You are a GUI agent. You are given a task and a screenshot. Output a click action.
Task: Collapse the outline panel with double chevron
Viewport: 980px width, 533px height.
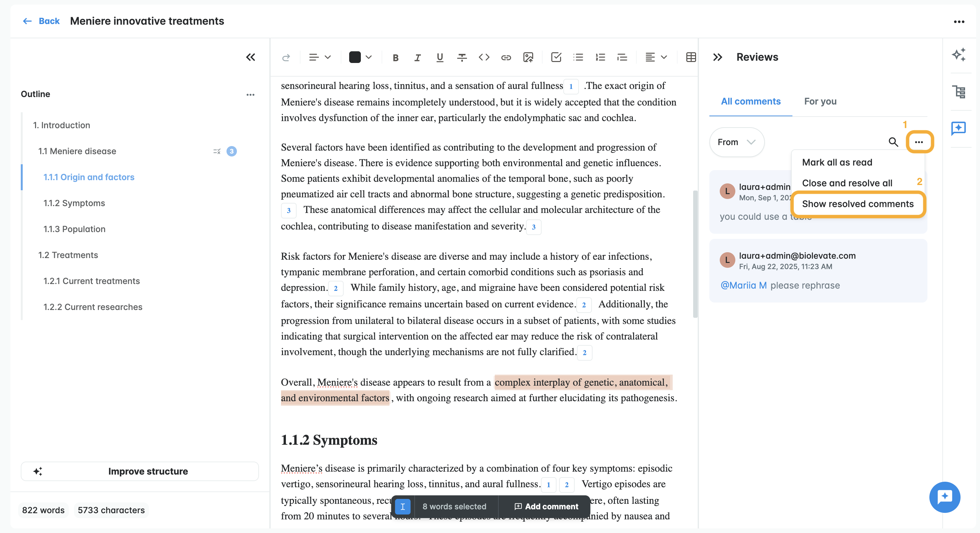[250, 57]
